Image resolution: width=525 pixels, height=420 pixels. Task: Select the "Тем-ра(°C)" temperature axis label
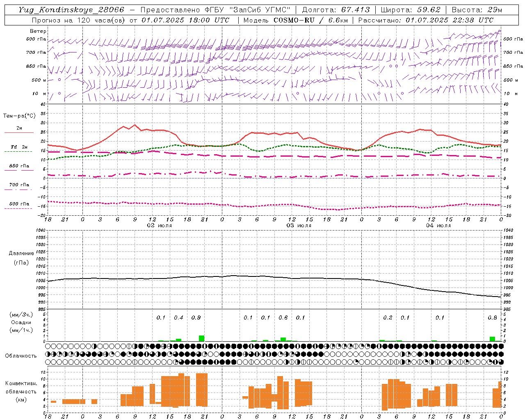click(19, 116)
